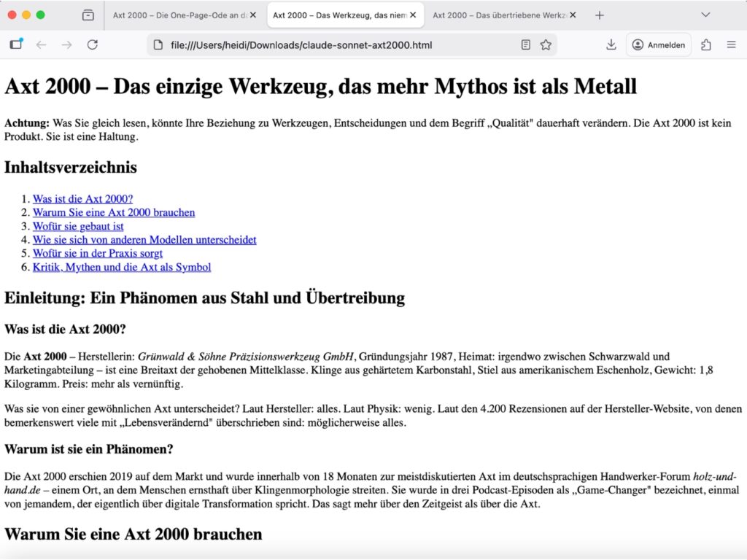
Task: Click the "Anmelden" sign-in button
Action: click(658, 44)
